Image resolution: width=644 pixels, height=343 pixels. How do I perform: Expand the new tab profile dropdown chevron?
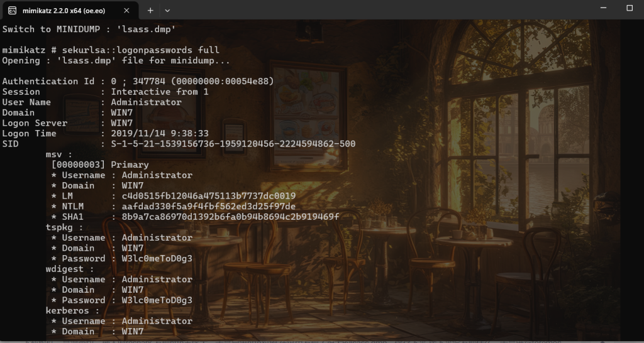tap(167, 11)
